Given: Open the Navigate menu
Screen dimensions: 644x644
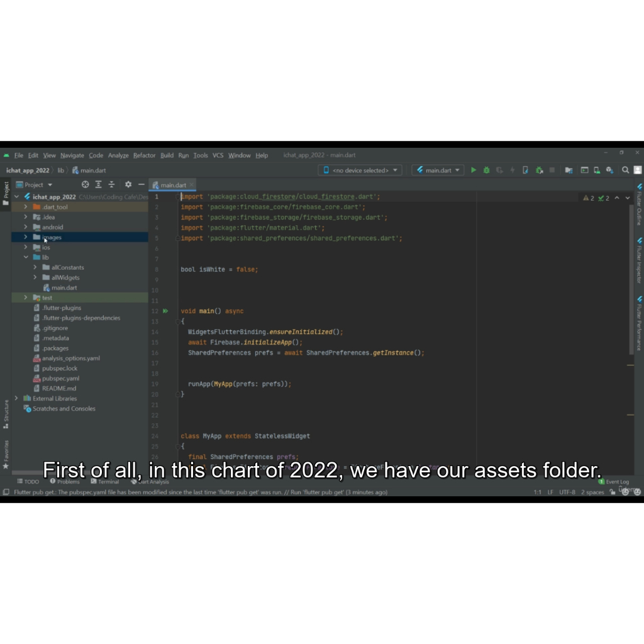Looking at the screenshot, I should [x=72, y=155].
